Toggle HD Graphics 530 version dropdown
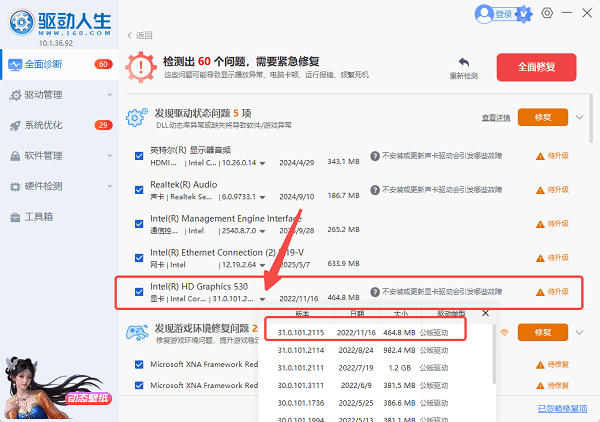The width and height of the screenshot is (600, 422). pyautogui.click(x=262, y=299)
